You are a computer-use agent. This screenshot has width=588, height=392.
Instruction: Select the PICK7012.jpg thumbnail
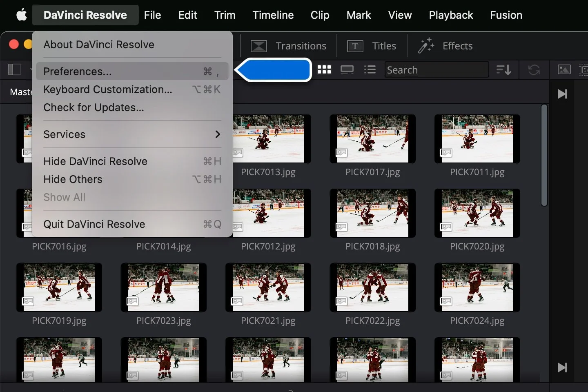[x=268, y=213]
